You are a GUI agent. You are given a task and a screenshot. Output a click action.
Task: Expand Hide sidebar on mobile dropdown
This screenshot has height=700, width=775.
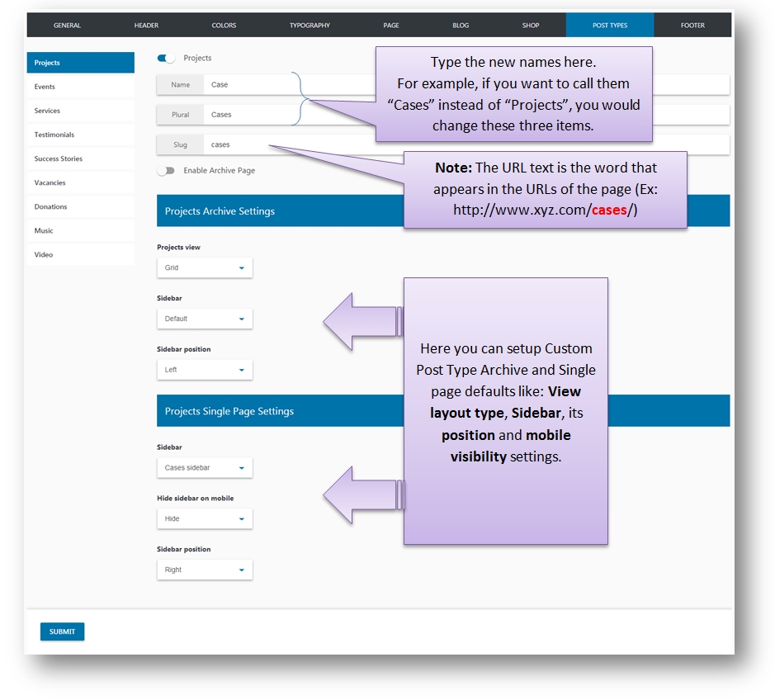pos(205,519)
